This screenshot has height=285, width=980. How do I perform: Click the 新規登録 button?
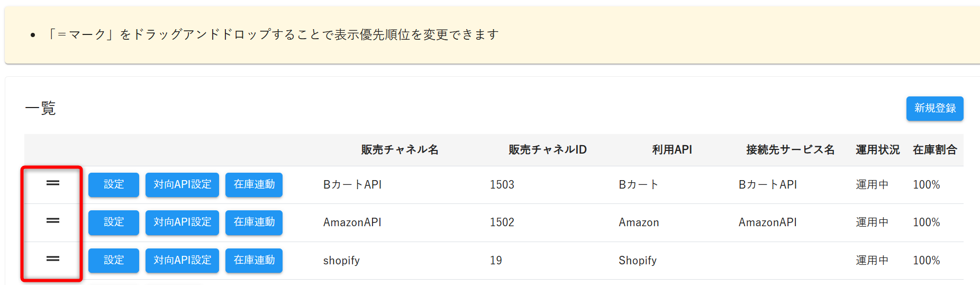click(x=934, y=109)
